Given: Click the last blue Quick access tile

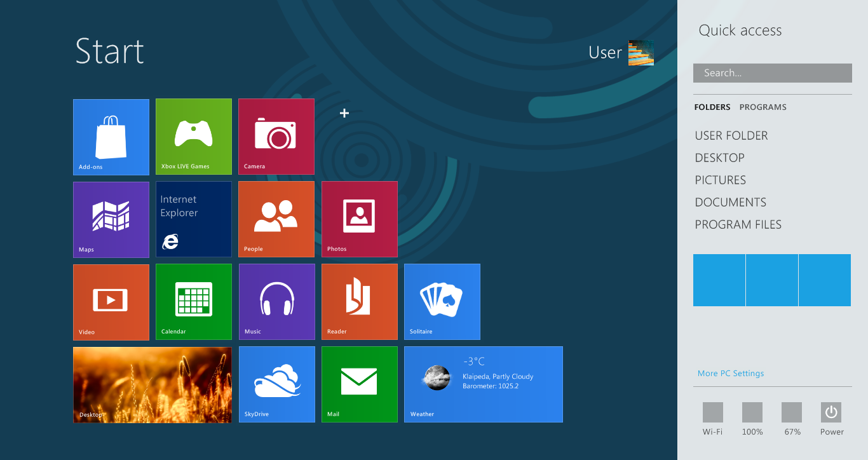Looking at the screenshot, I should click(x=825, y=280).
